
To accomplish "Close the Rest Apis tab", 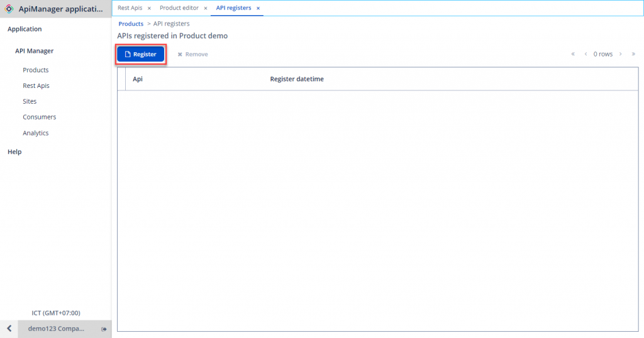I will pos(149,8).
